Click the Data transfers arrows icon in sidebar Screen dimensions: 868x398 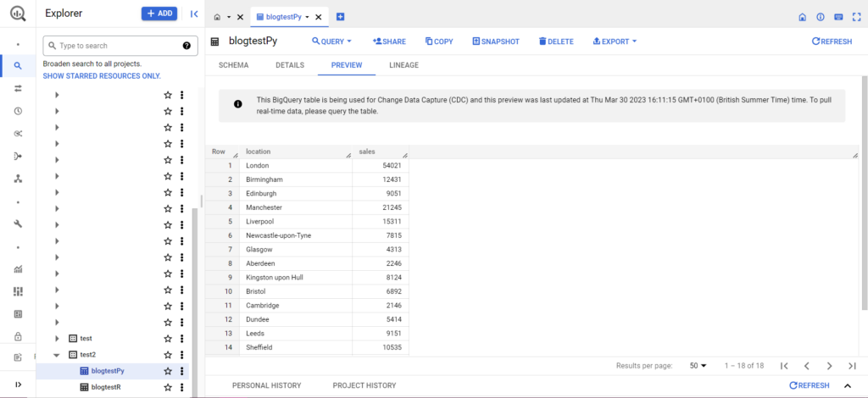pyautogui.click(x=18, y=88)
